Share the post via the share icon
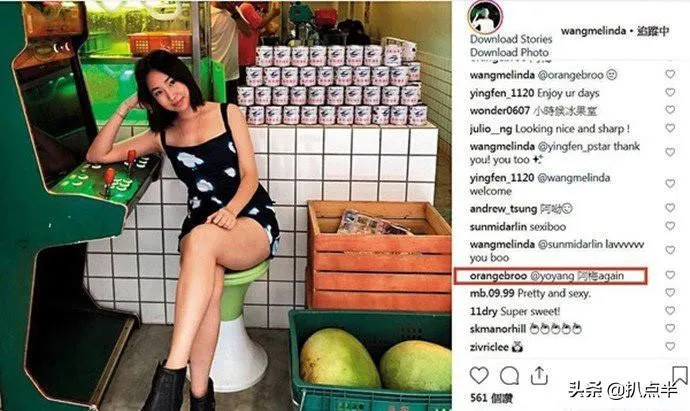 tap(539, 375)
